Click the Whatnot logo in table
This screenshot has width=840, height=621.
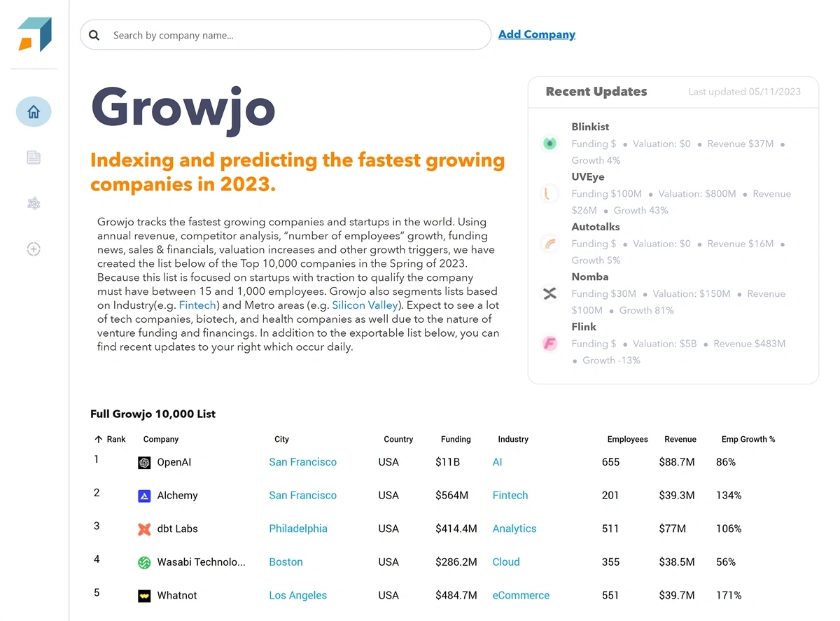click(x=144, y=596)
